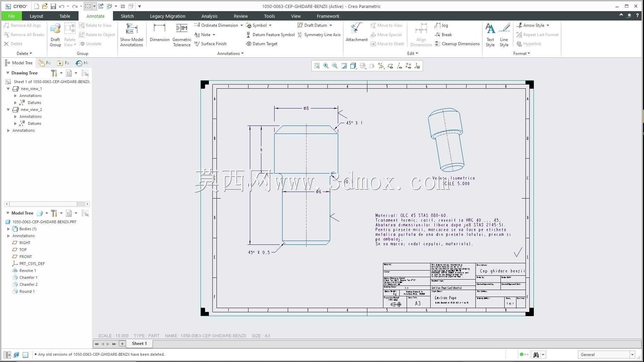Click the Help question mark icon
Screen dimensions: 644x362
tap(637, 16)
